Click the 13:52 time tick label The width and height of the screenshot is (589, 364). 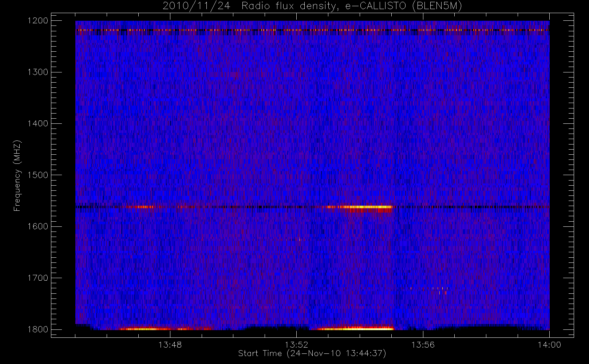coord(296,345)
